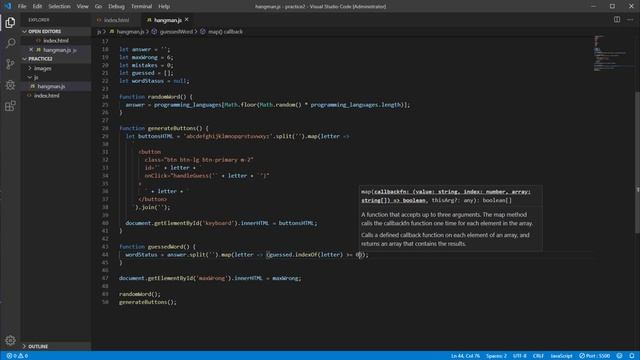Screen dimensions: 640x360
Task: Click Ln 44, Col 76 in status bar
Action: coord(465,356)
